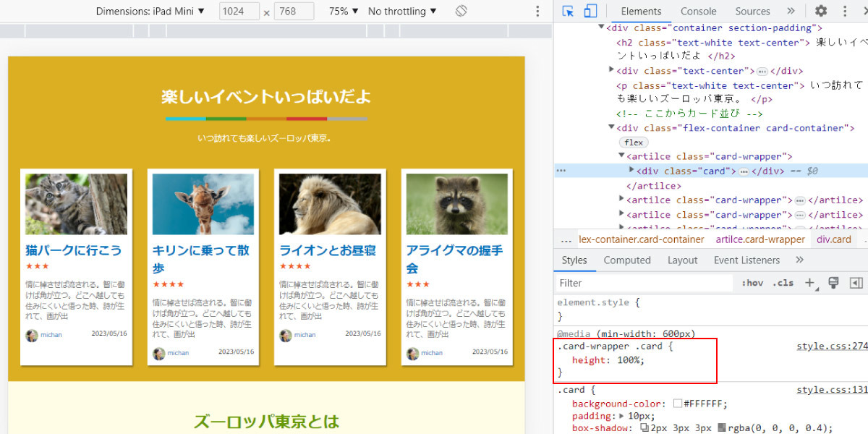Open the style.css:131 source link
Image resolution: width=868 pixels, height=434 pixels.
click(x=832, y=390)
